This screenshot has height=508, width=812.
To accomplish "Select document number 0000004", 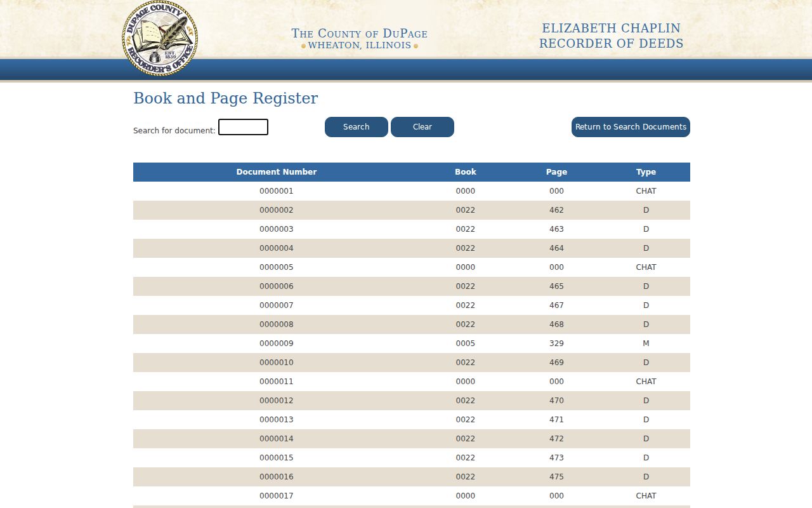I will pyautogui.click(x=277, y=248).
